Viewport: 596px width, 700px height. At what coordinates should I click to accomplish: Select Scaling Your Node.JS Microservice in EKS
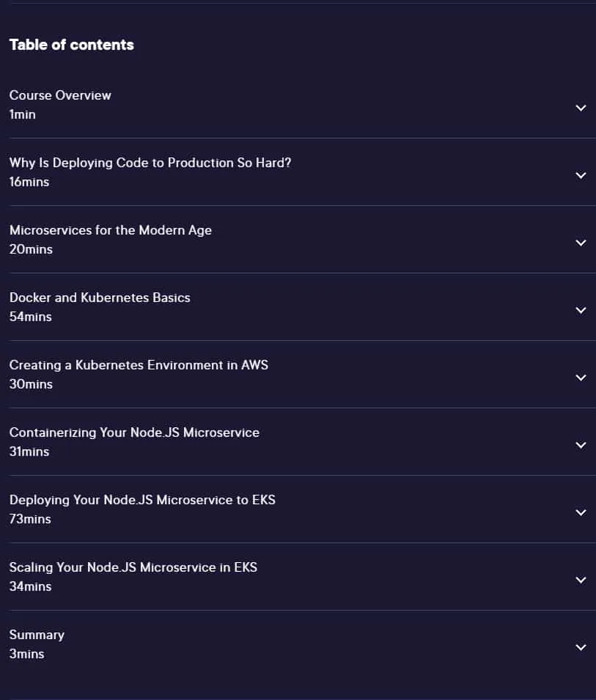point(133,567)
